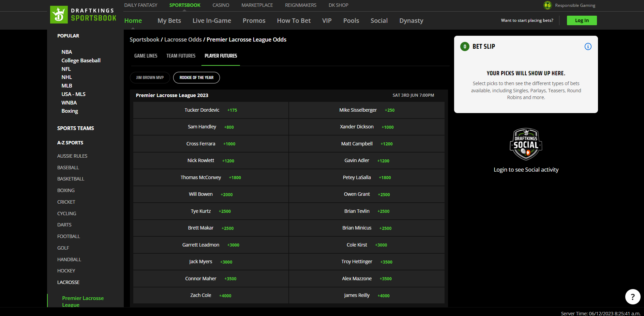This screenshot has height=316, width=644.
Task: Open the Pools page
Action: 351,21
